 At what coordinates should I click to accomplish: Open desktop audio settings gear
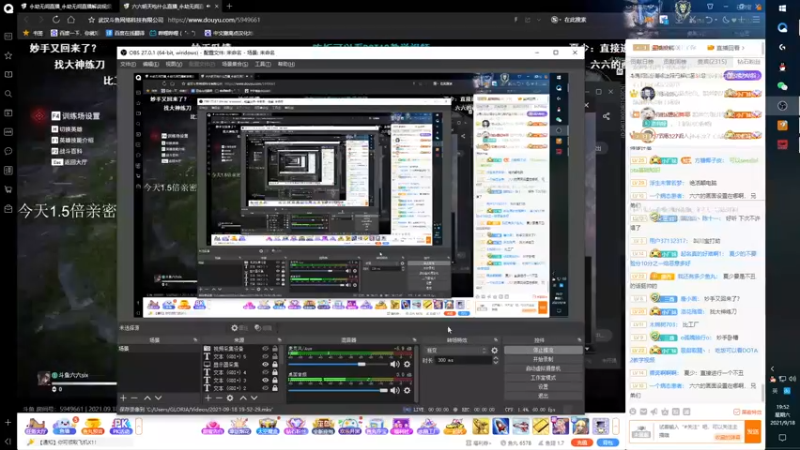[x=407, y=390]
